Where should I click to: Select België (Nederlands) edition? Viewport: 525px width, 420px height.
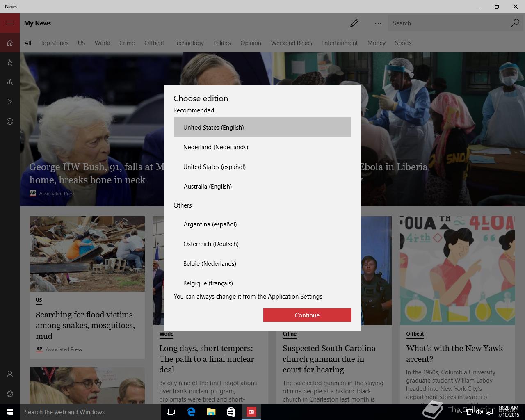point(262,263)
